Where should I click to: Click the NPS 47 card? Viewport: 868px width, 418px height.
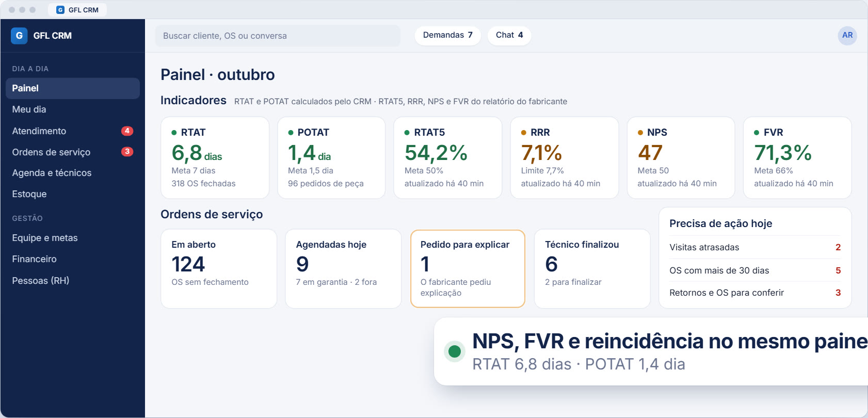681,158
